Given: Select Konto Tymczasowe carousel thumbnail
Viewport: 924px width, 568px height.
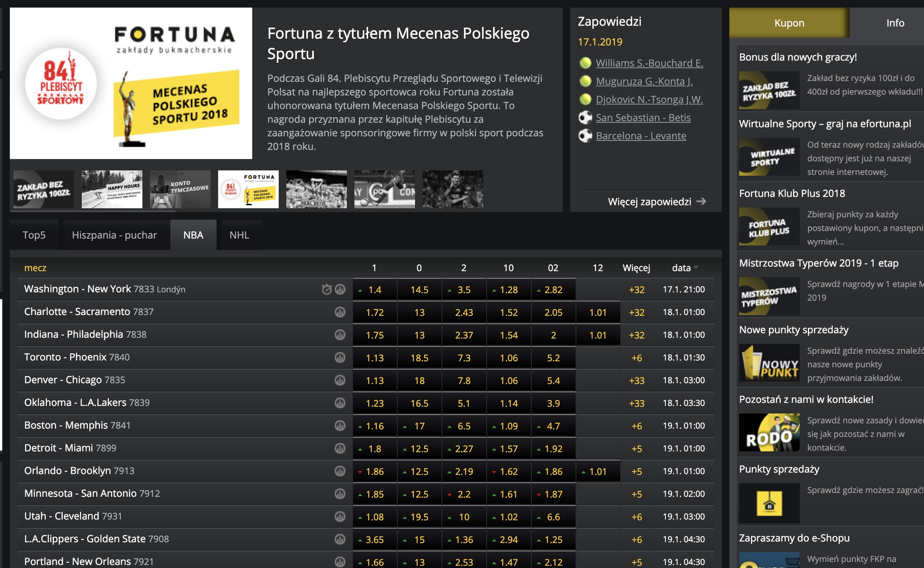Looking at the screenshot, I should [x=180, y=189].
